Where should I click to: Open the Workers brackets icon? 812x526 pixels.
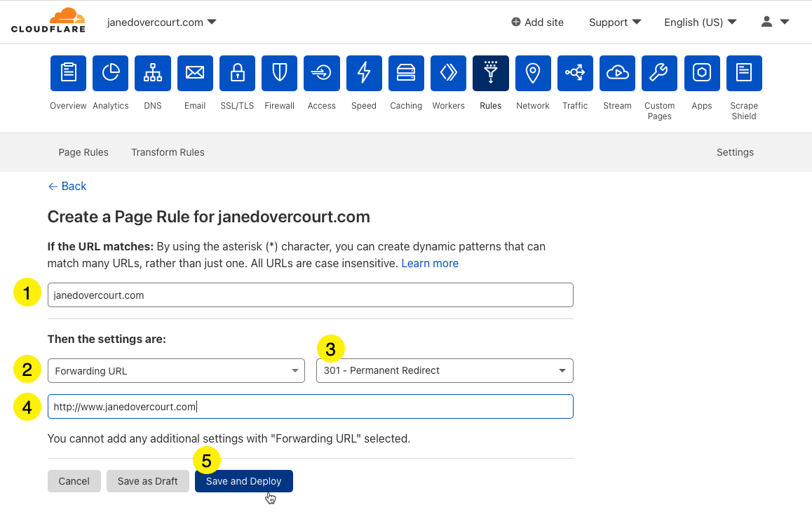tap(449, 73)
